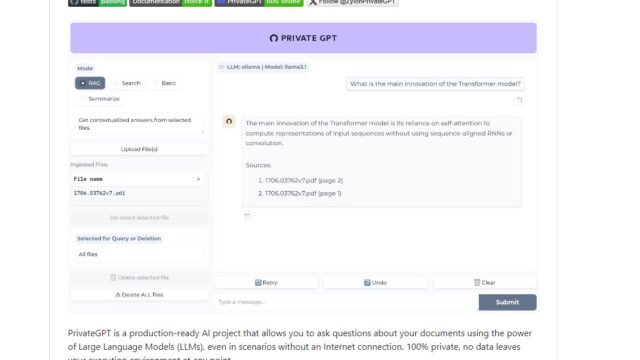640x360 pixels.
Task: Click the PrivateGPT bot avatar icon
Action: (x=229, y=121)
